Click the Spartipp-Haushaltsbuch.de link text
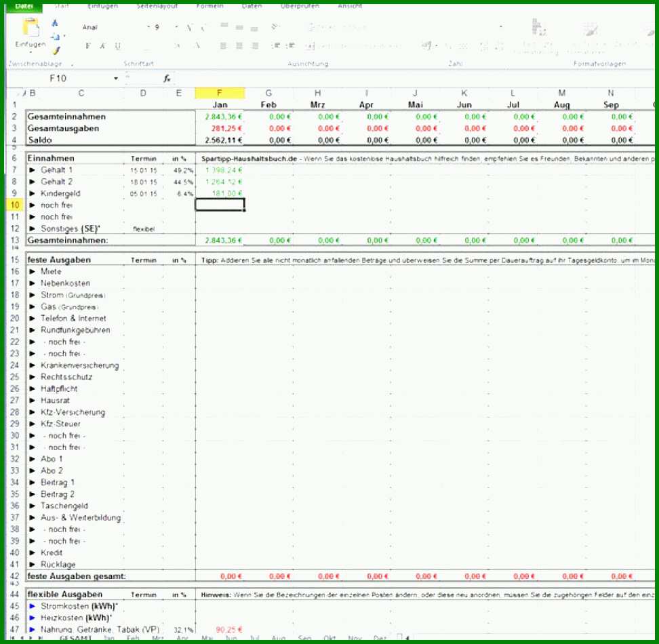Screen dimensions: 659x644 [249, 159]
